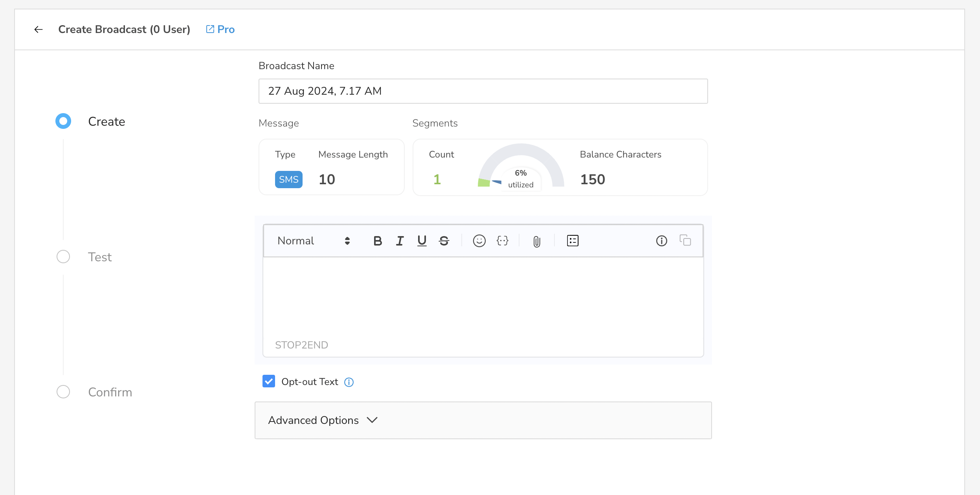Open the template list icon
The width and height of the screenshot is (980, 495).
[x=573, y=241]
